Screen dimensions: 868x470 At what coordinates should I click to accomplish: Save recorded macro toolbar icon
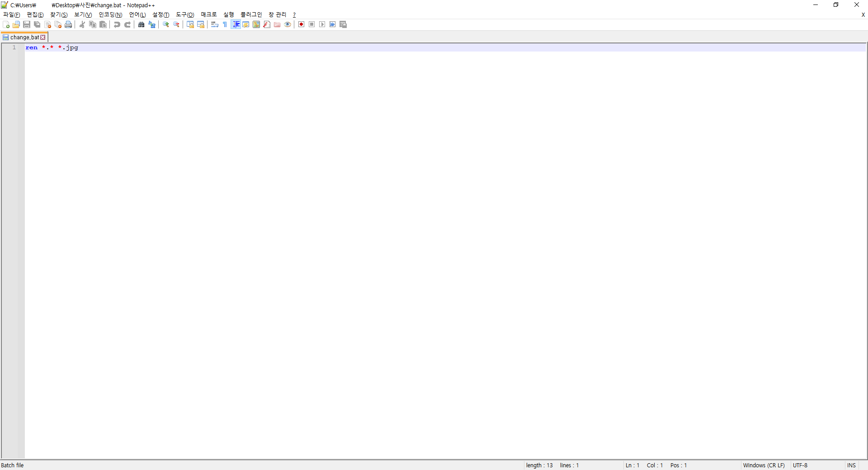343,24
